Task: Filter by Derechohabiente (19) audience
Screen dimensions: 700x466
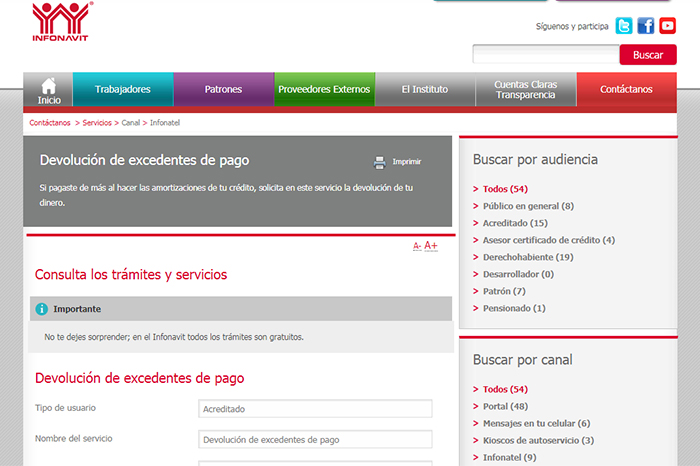Action: point(528,257)
